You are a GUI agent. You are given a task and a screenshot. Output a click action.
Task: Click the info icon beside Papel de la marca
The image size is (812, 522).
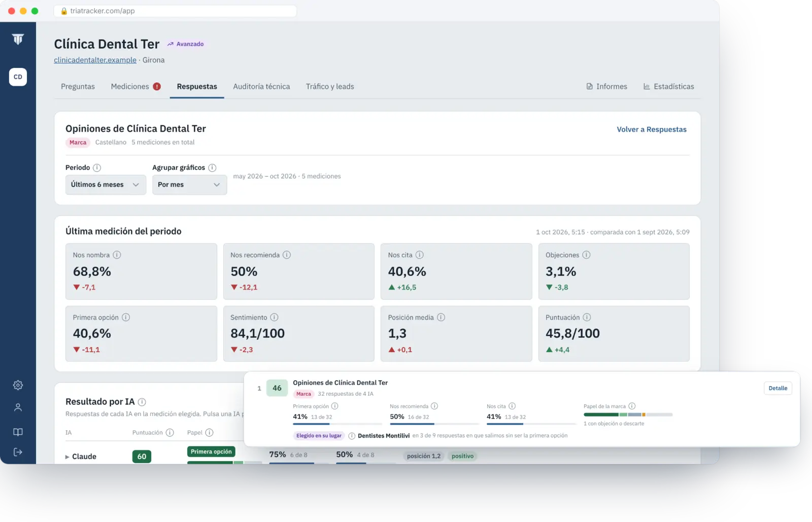click(632, 406)
